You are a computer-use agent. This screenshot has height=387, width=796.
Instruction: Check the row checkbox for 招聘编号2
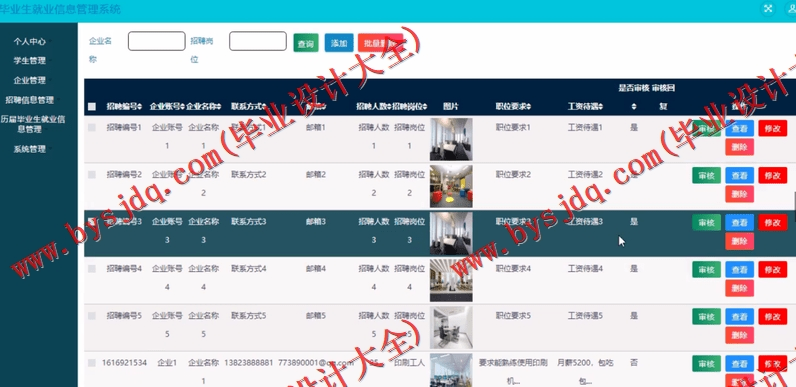(92, 175)
